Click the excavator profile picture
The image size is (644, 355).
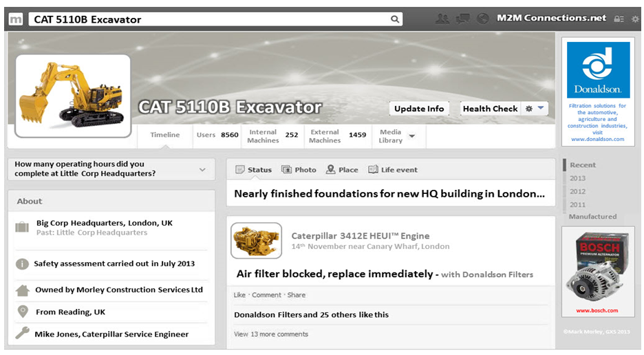tap(72, 96)
